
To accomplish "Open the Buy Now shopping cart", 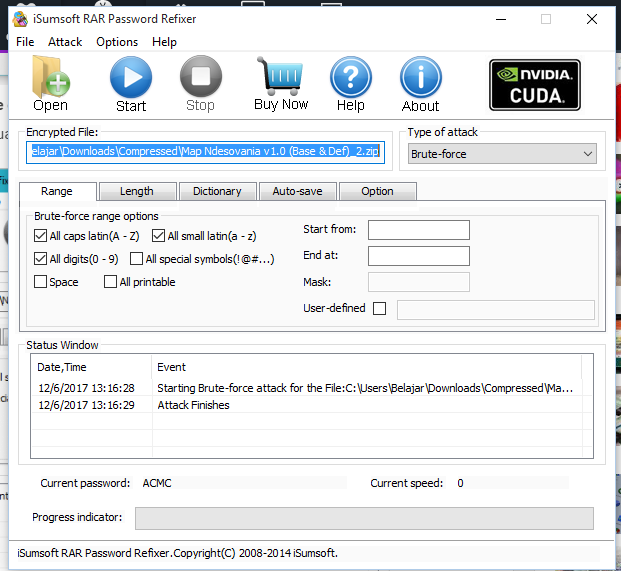I will (x=281, y=84).
